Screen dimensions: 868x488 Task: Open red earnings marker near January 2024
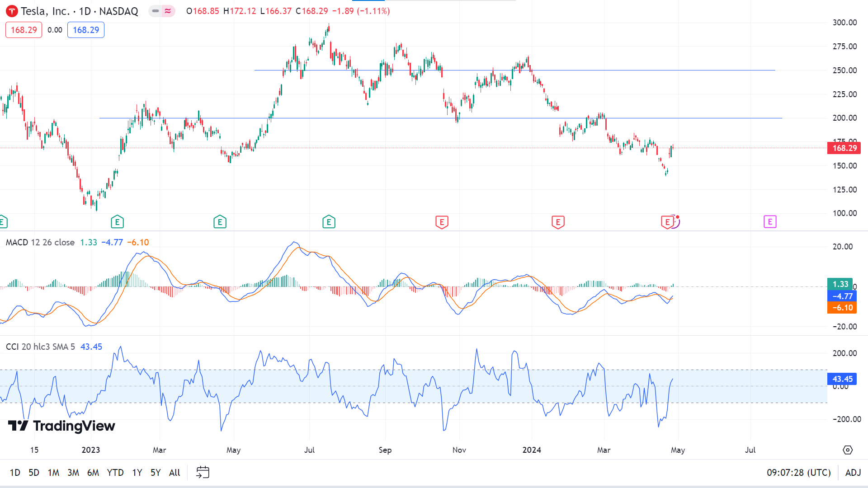click(x=558, y=222)
